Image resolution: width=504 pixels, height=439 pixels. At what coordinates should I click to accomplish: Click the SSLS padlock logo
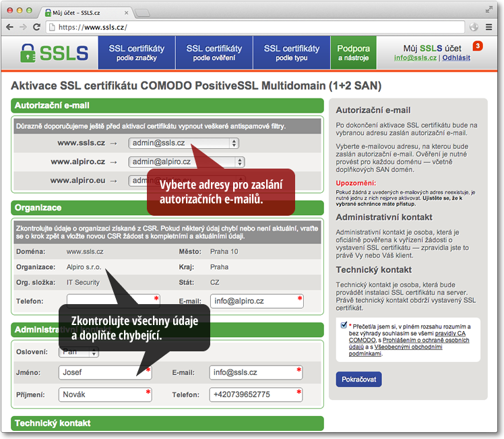(x=54, y=53)
